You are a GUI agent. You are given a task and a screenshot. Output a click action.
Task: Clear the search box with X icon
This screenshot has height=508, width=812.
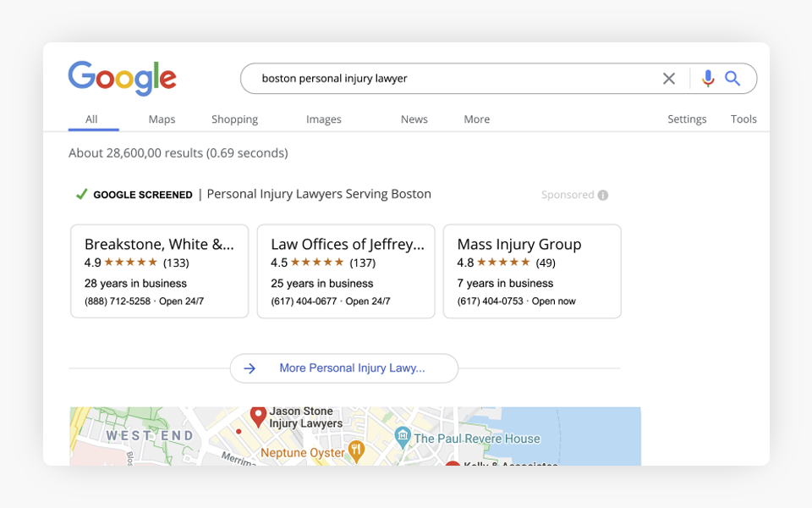[669, 79]
